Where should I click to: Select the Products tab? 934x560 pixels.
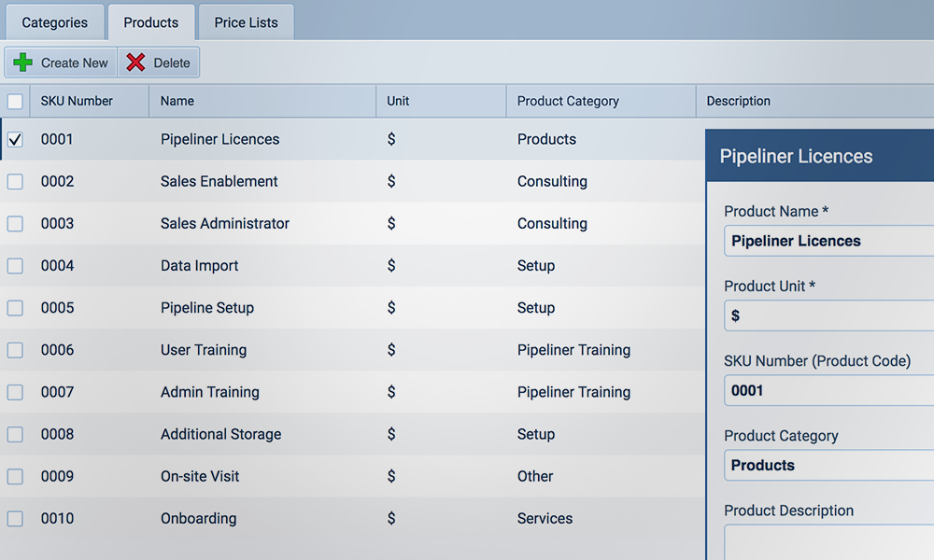click(150, 22)
